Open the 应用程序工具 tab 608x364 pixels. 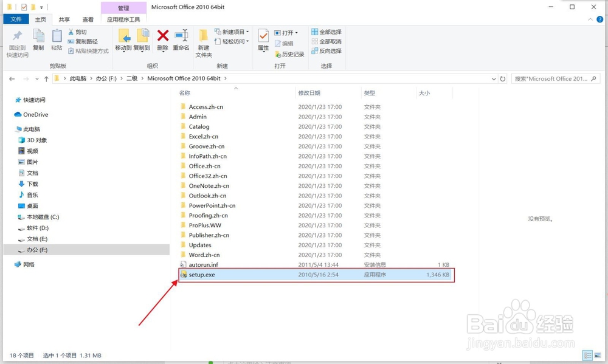(x=123, y=19)
